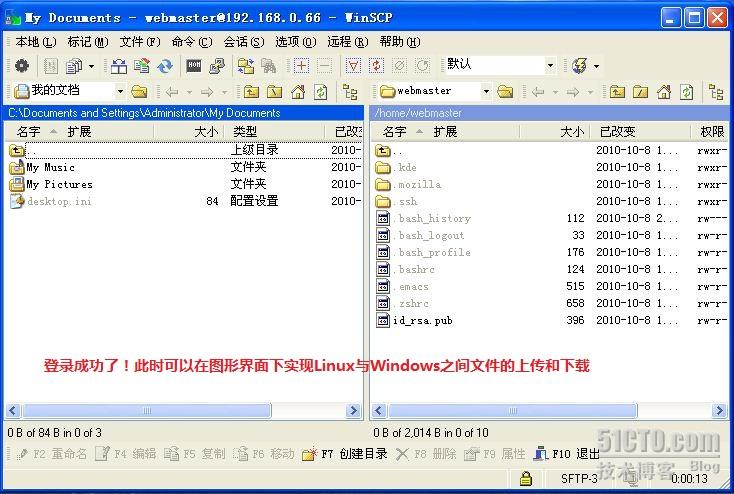The image size is (734, 494).
Task: Sort remote panel by 大小 column header
Action: [554, 132]
